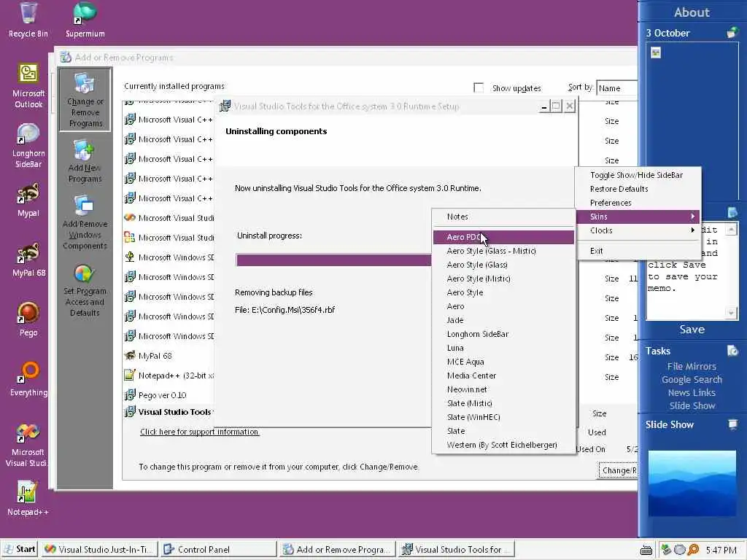Open File Mirrors in Tasks panel
This screenshot has height=560, width=747.
(x=692, y=366)
